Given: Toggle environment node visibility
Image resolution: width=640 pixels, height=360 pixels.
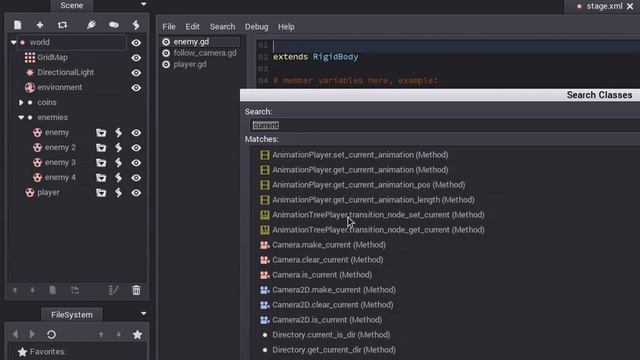Looking at the screenshot, I should pos(136,88).
